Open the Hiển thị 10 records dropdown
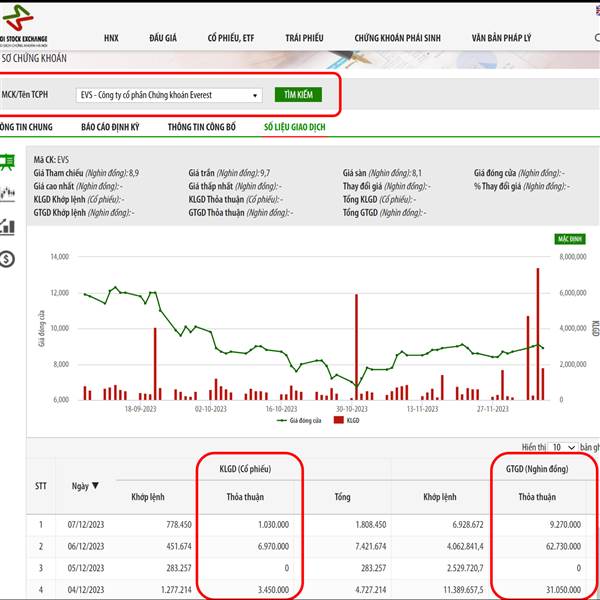 point(563,447)
